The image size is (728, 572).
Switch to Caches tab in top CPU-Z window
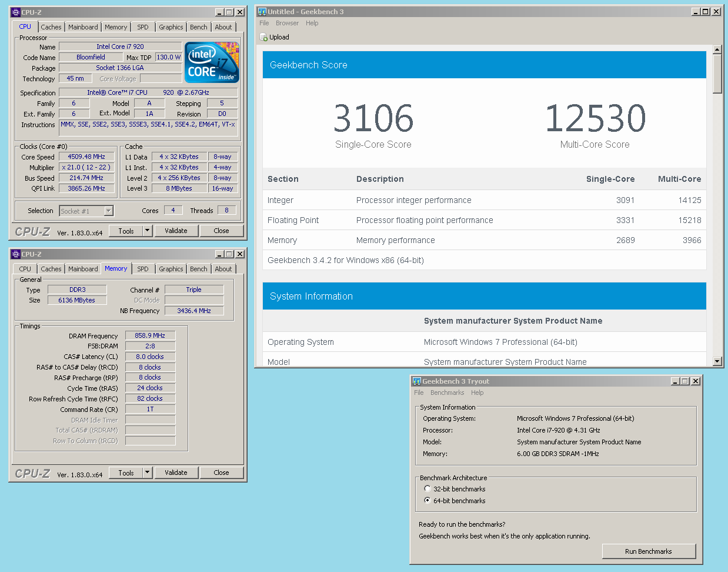tap(51, 27)
